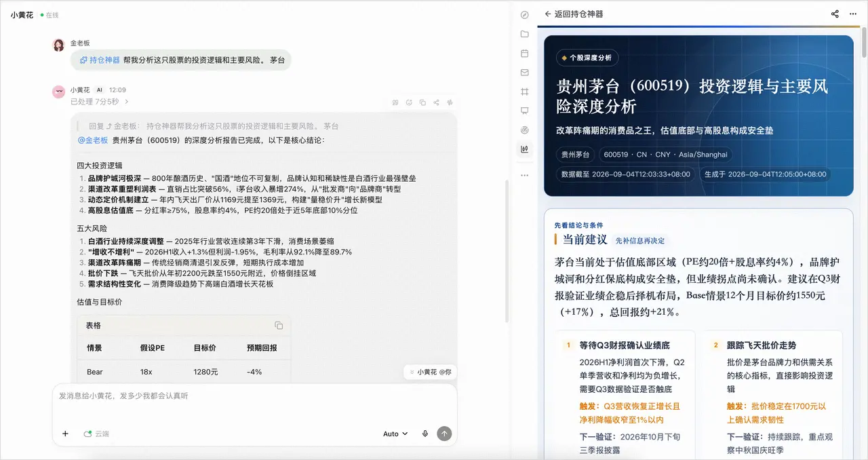Open the mail envelope icon in the sidebar
Image resolution: width=868 pixels, height=460 pixels.
pyautogui.click(x=524, y=72)
